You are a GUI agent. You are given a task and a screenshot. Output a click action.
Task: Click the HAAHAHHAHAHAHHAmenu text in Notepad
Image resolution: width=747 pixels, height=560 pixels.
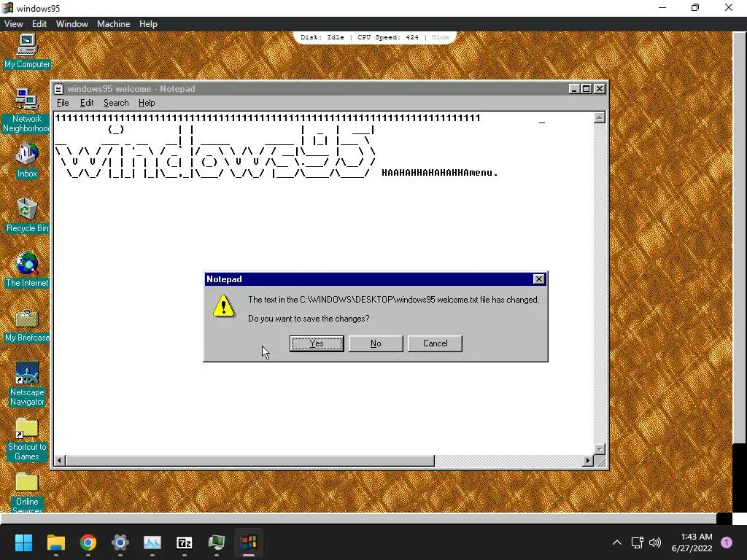click(x=439, y=173)
